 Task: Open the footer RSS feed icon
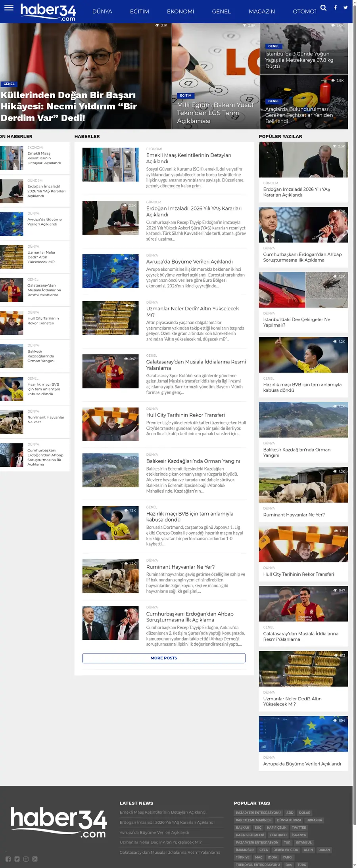point(35,859)
